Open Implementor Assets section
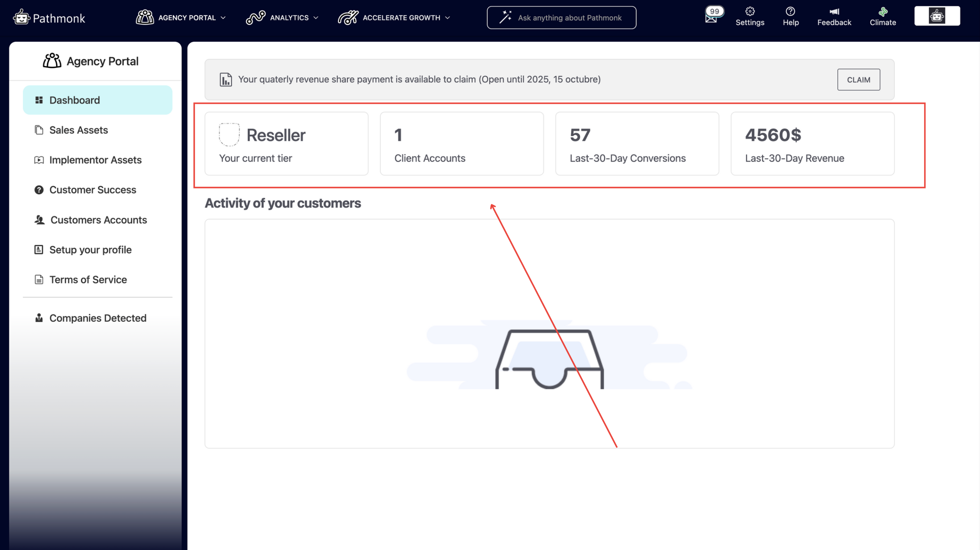 [x=95, y=160]
